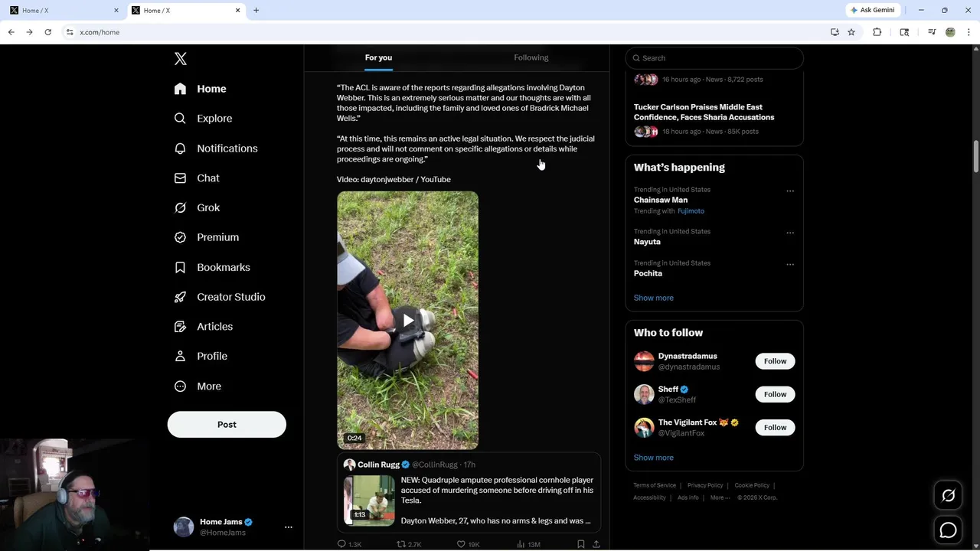This screenshot has height=551, width=980.
Task: Open Grok from the sidebar
Action: [197, 207]
